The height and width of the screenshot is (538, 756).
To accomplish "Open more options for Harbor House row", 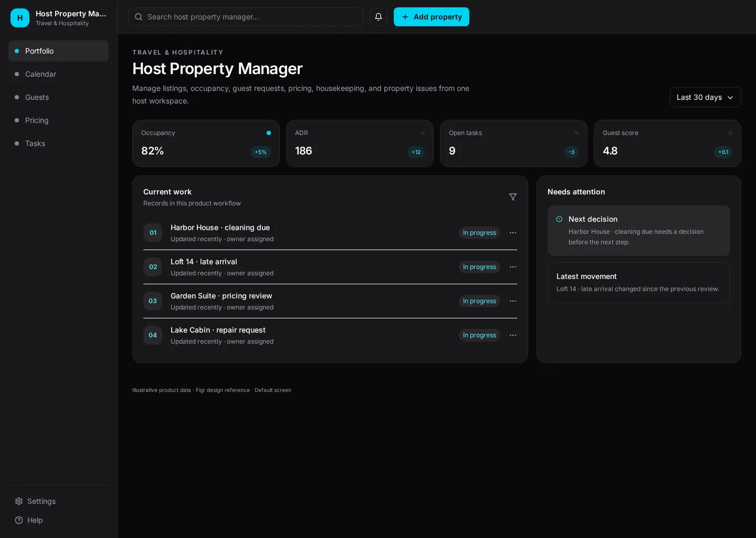I will (513, 233).
